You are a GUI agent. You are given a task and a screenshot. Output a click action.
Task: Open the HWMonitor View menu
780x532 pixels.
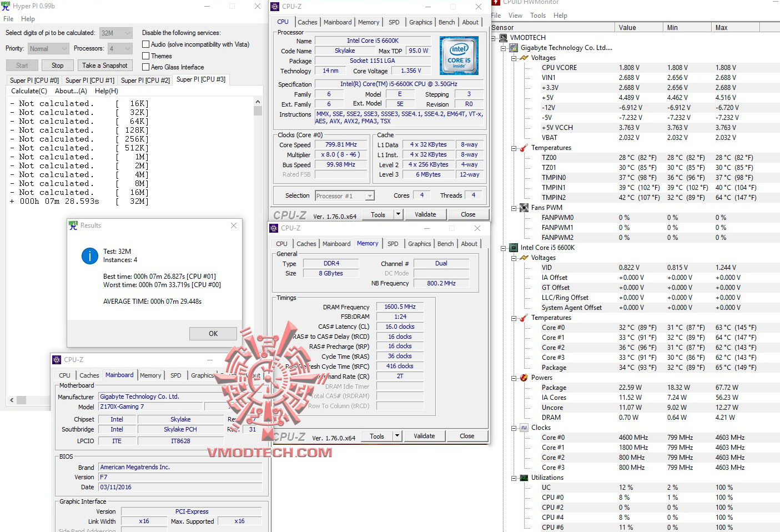(x=515, y=16)
